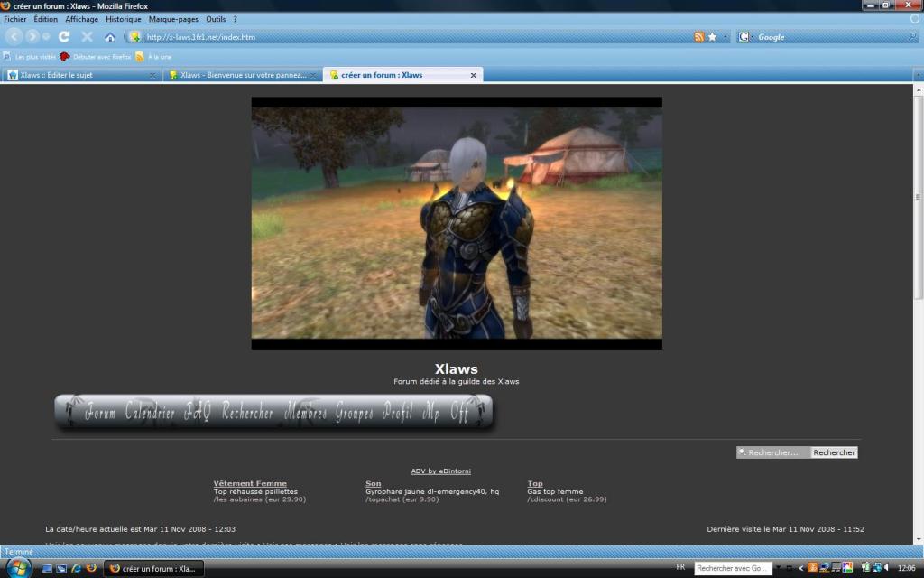Switch to Xlaws - Bienvenue sur votre pannea... tab
Screen dimensions: 924x578
pos(243,75)
